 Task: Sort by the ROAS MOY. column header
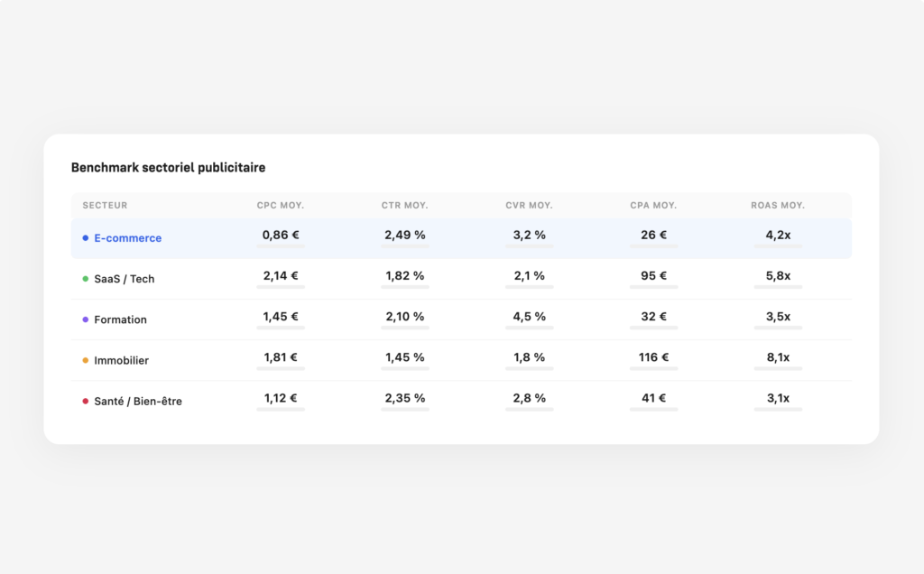tap(778, 206)
